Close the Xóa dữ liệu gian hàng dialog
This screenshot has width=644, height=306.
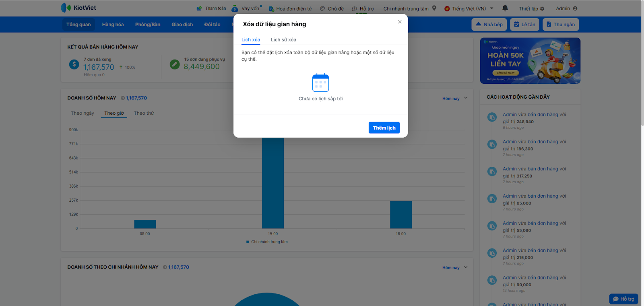[400, 22]
